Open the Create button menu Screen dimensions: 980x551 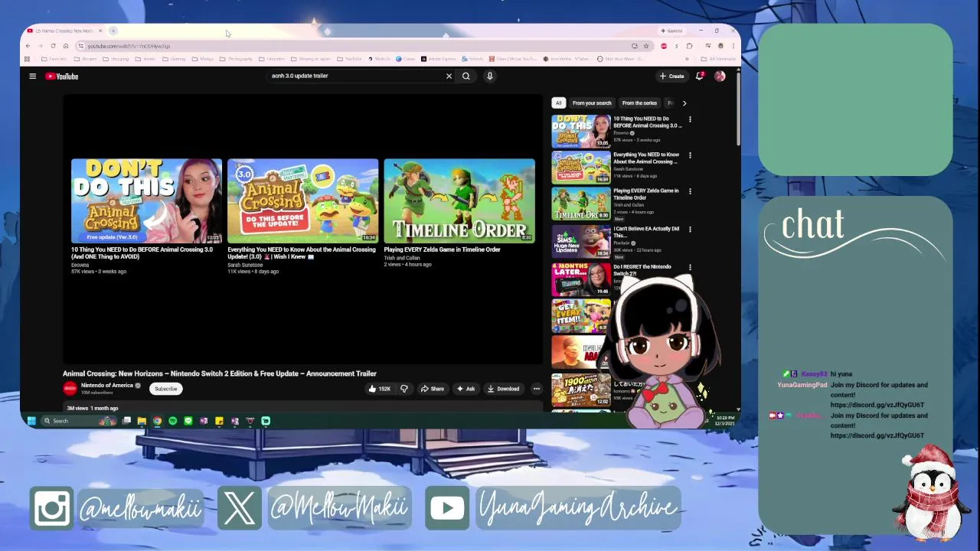672,76
